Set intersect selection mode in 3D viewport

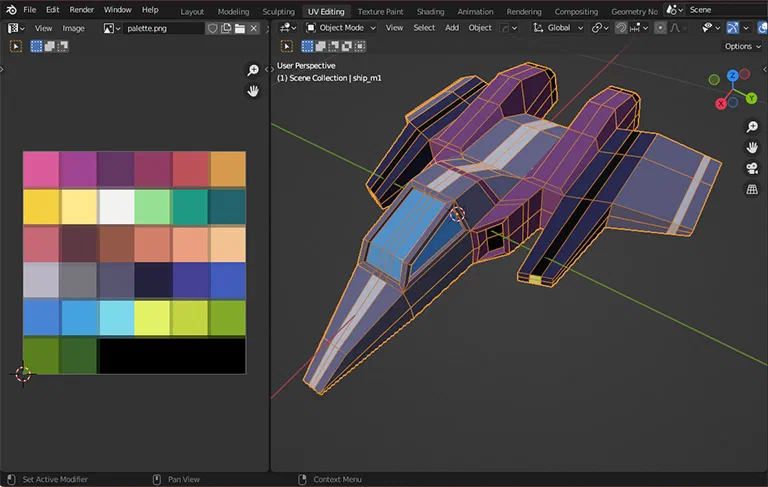click(x=360, y=46)
